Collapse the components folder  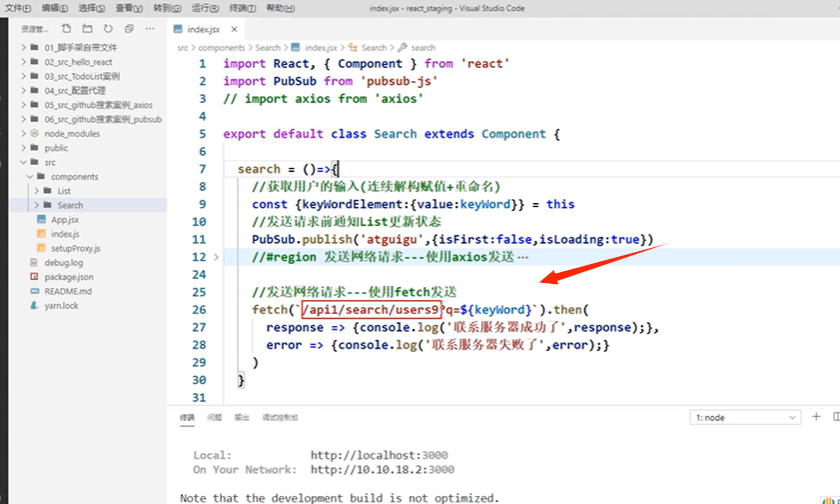point(30,176)
